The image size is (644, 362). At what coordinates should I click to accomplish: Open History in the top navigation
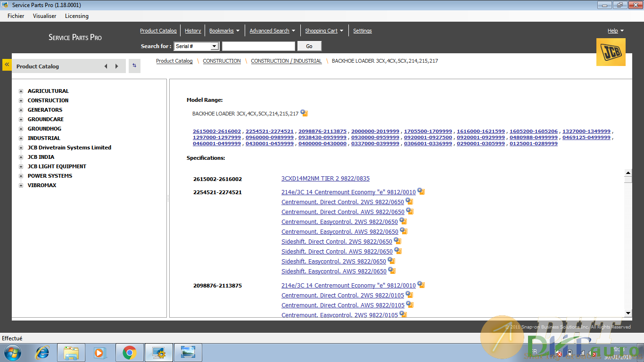click(x=193, y=31)
